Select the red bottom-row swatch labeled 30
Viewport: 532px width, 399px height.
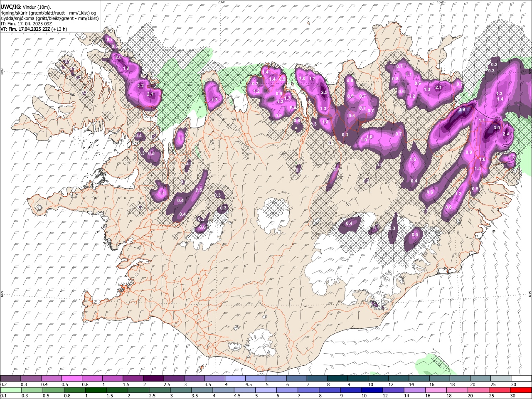(520, 390)
